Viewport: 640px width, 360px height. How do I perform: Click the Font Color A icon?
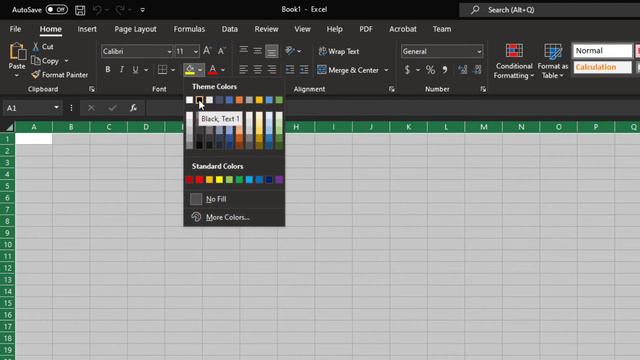click(213, 70)
